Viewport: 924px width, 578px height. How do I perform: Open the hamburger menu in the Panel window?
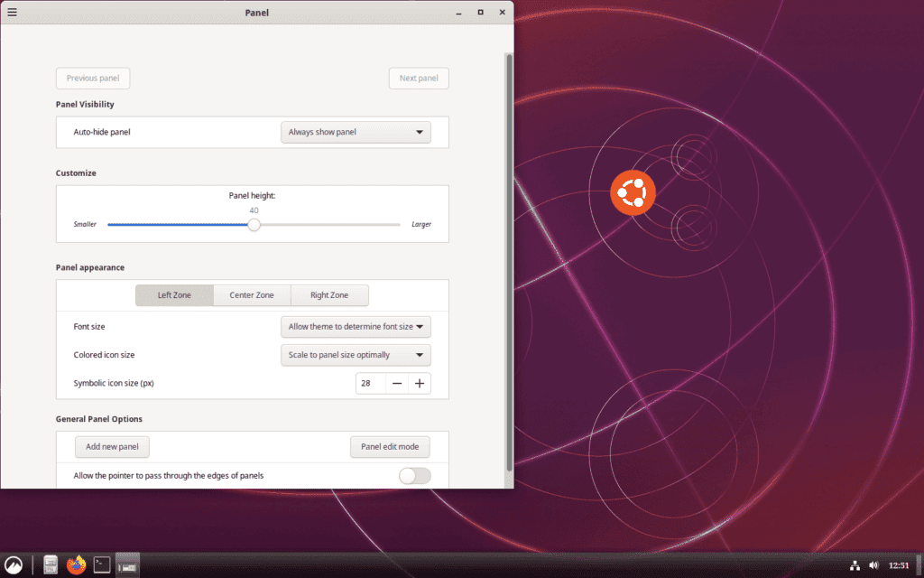coord(13,12)
